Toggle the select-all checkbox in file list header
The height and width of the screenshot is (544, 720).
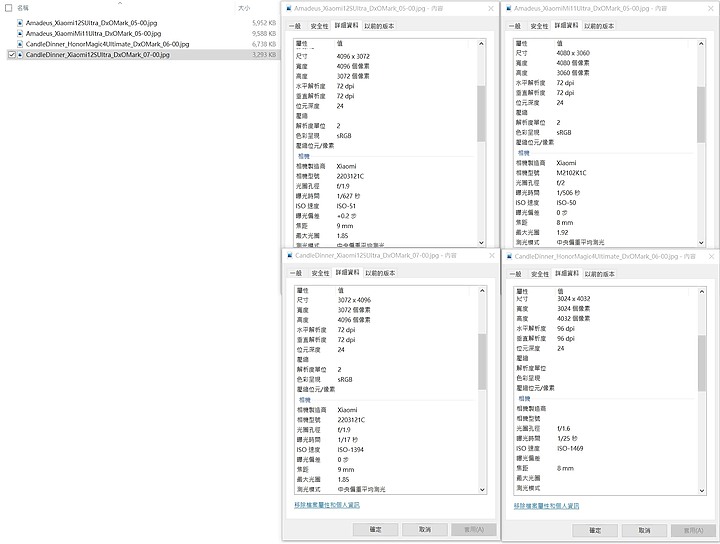[8, 8]
